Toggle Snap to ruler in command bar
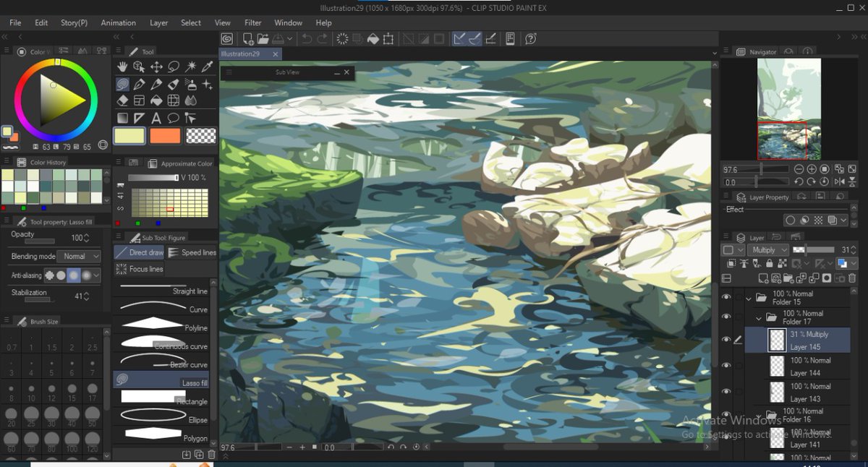Screen dimensions: 868x467 click(x=459, y=39)
